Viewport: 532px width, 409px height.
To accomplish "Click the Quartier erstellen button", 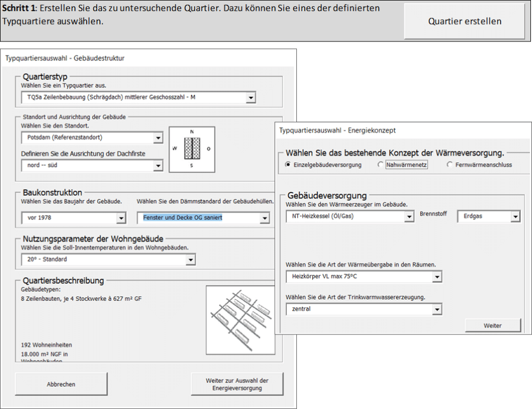I will pyautogui.click(x=464, y=21).
